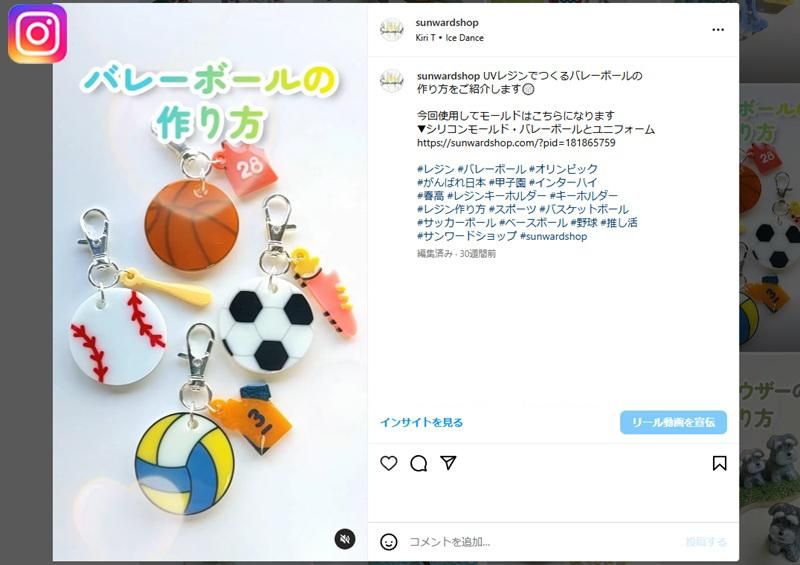Open comments via speech bubble icon

point(418,463)
